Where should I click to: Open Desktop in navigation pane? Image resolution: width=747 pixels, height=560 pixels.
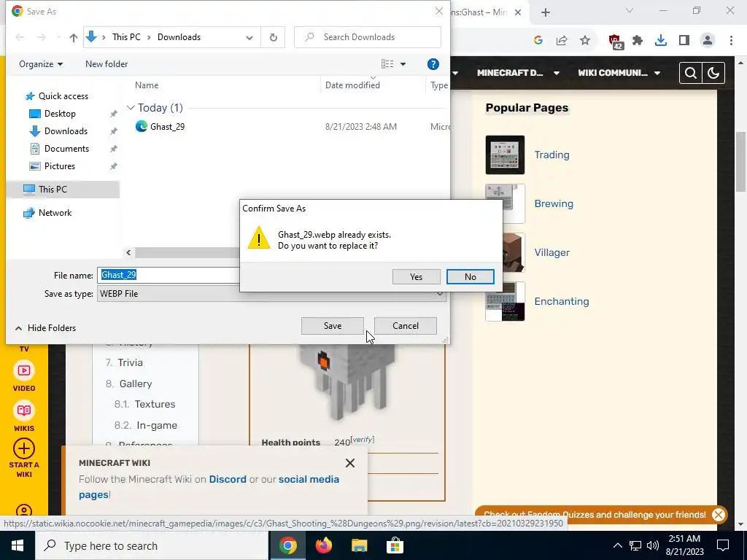[60, 114]
